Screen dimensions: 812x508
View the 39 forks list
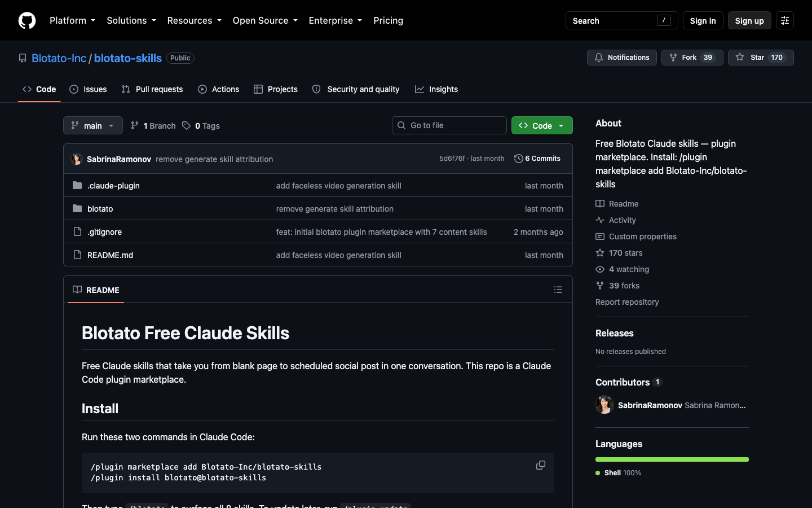pyautogui.click(x=617, y=286)
